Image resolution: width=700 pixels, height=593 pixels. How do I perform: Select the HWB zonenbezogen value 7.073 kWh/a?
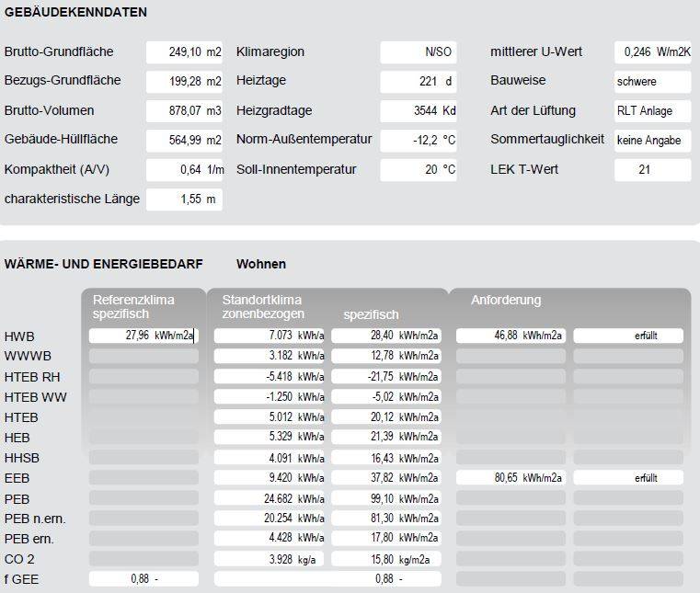(x=270, y=336)
